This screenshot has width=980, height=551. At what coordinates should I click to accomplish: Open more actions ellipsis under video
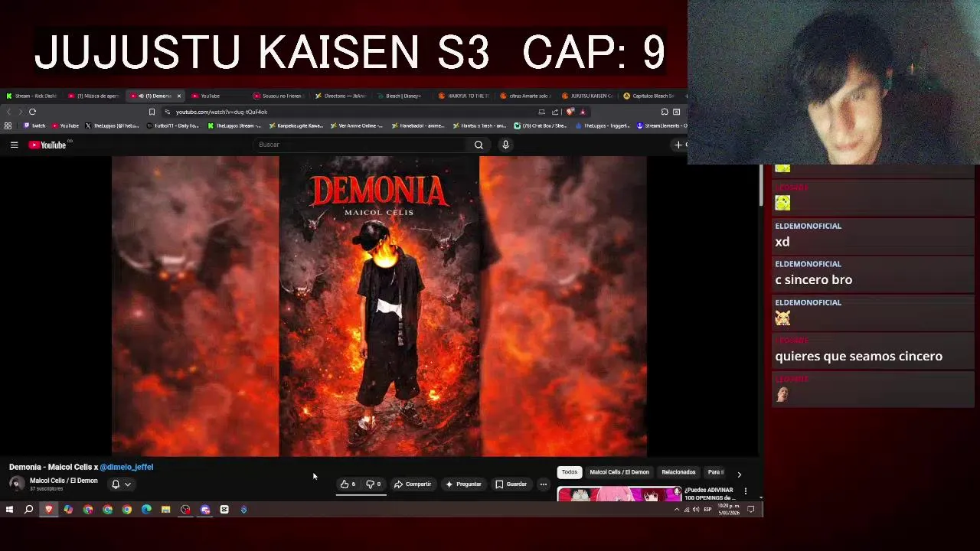click(544, 484)
